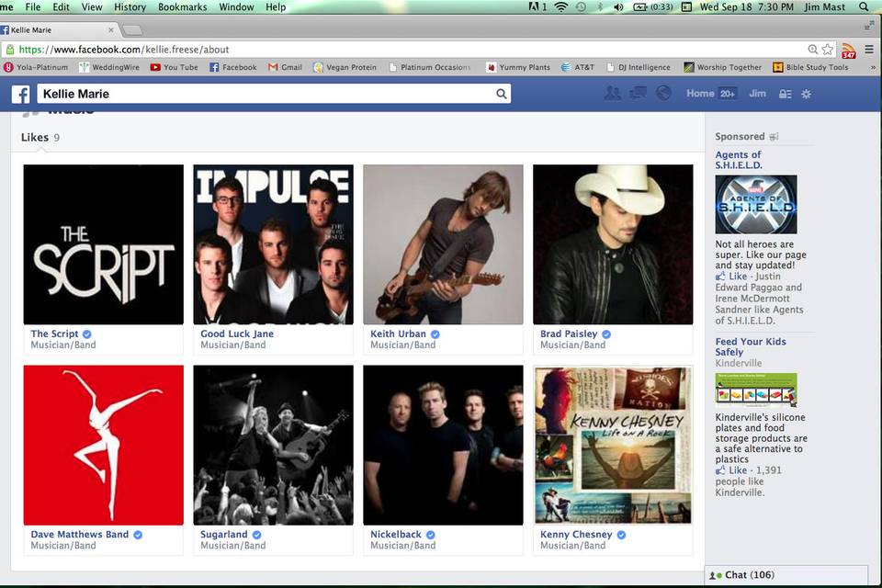Open Dave Matthews Band page link

tap(79, 535)
